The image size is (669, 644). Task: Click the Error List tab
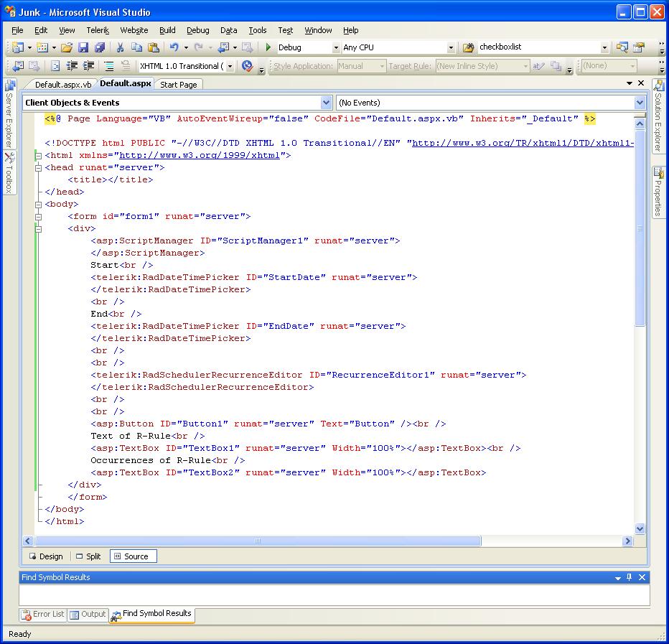(x=42, y=615)
